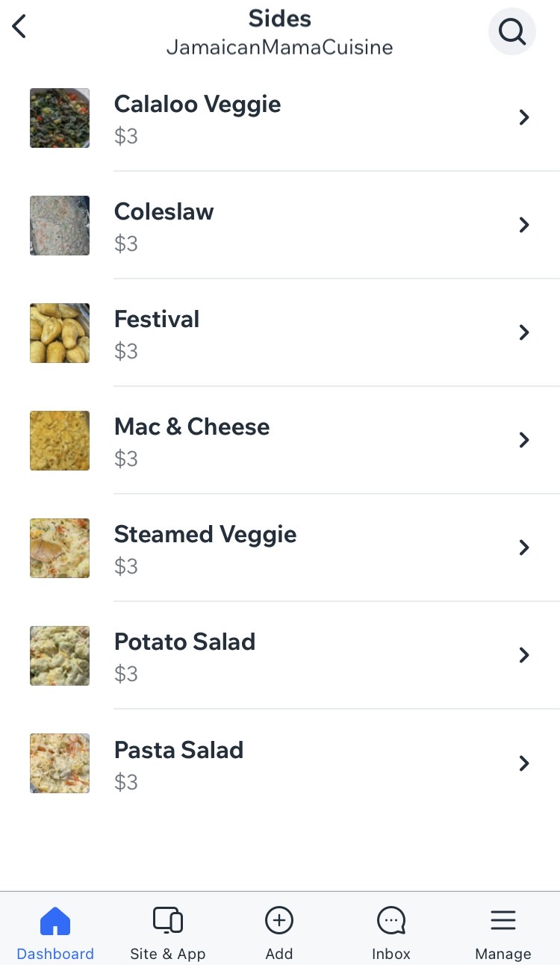Expand Mac & Cheese chevron

pyautogui.click(x=524, y=440)
